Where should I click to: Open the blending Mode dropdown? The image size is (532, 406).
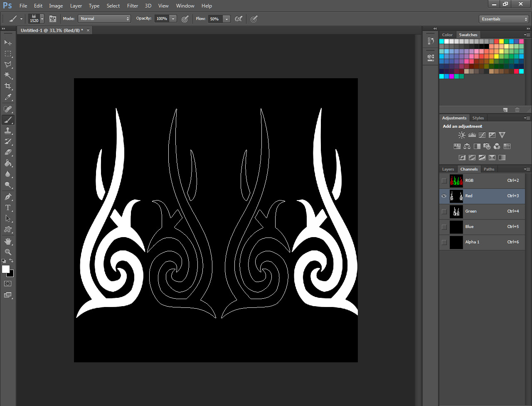(x=104, y=19)
